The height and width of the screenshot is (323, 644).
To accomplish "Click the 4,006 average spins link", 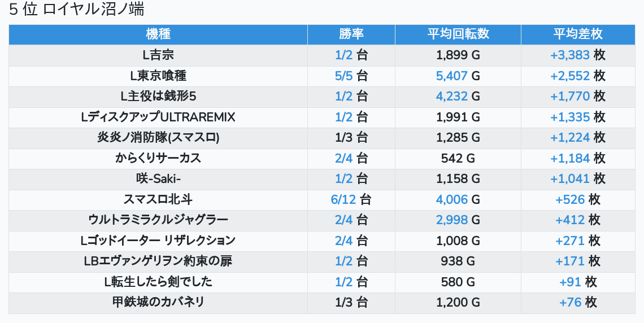I will [x=451, y=199].
